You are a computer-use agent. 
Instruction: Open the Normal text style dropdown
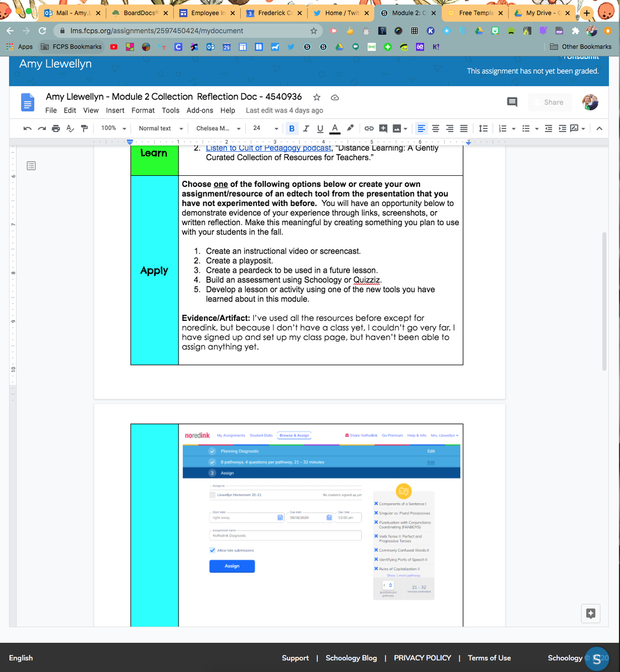point(161,128)
